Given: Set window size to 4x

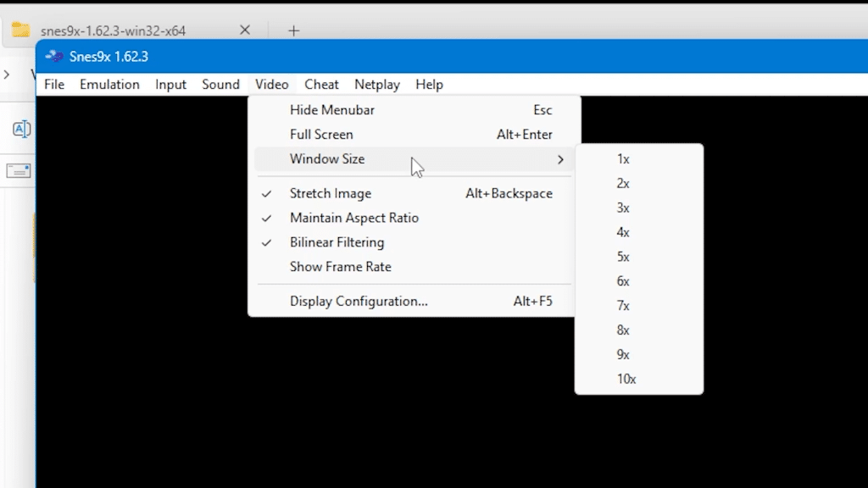Looking at the screenshot, I should coord(639,232).
